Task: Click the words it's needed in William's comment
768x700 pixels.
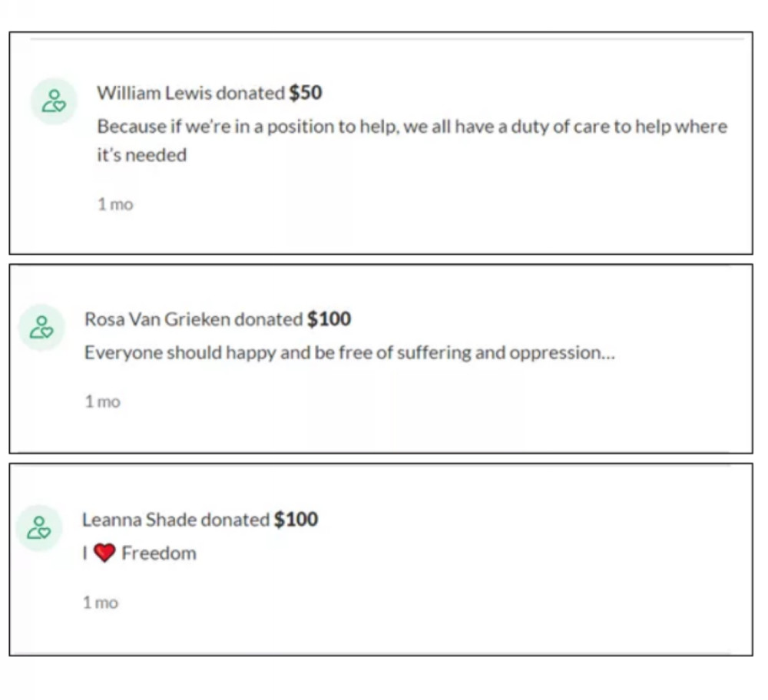Action: coord(142,155)
